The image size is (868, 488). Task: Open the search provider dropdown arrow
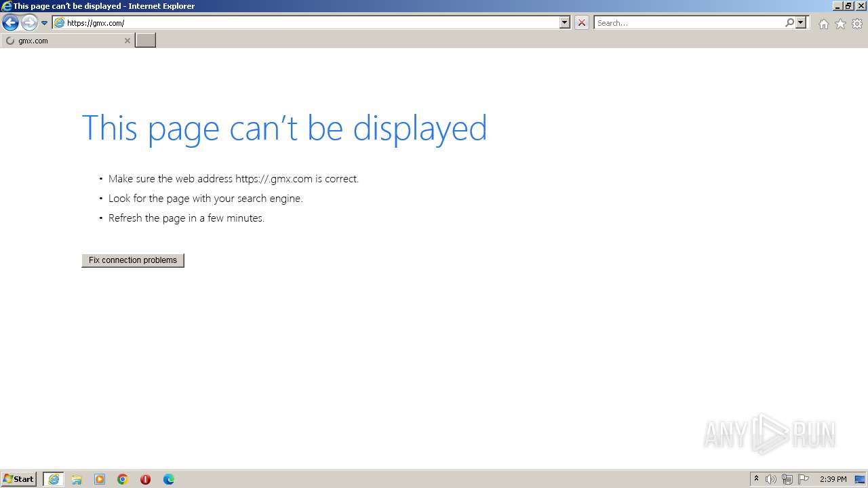pos(801,22)
